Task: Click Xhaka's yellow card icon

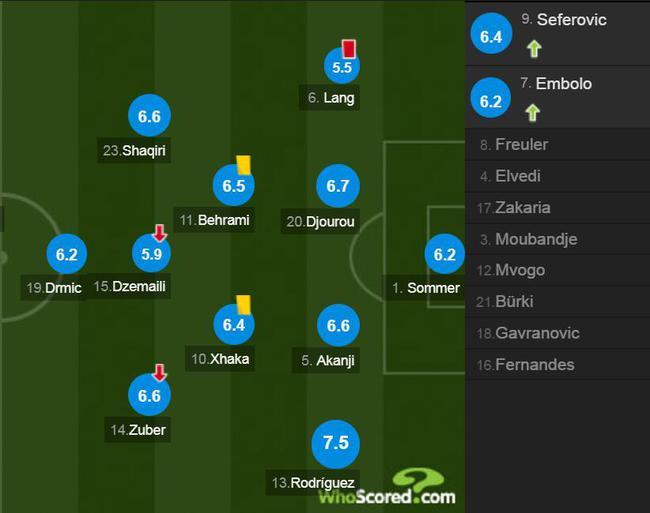Action: click(x=243, y=305)
